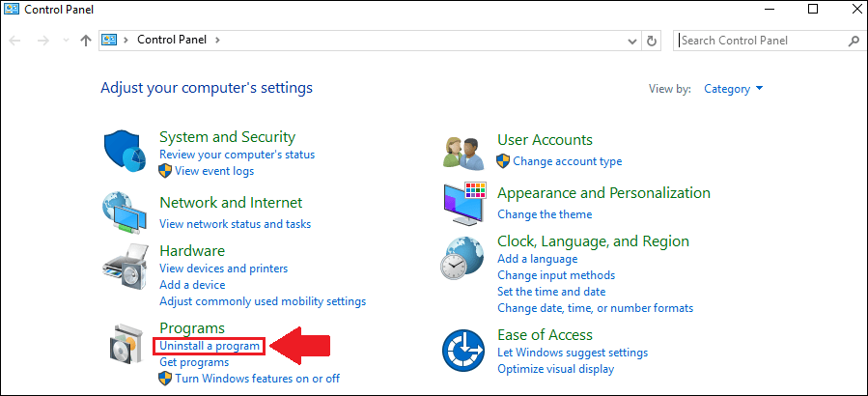Select the Control Panel breadcrumb item

(x=172, y=40)
